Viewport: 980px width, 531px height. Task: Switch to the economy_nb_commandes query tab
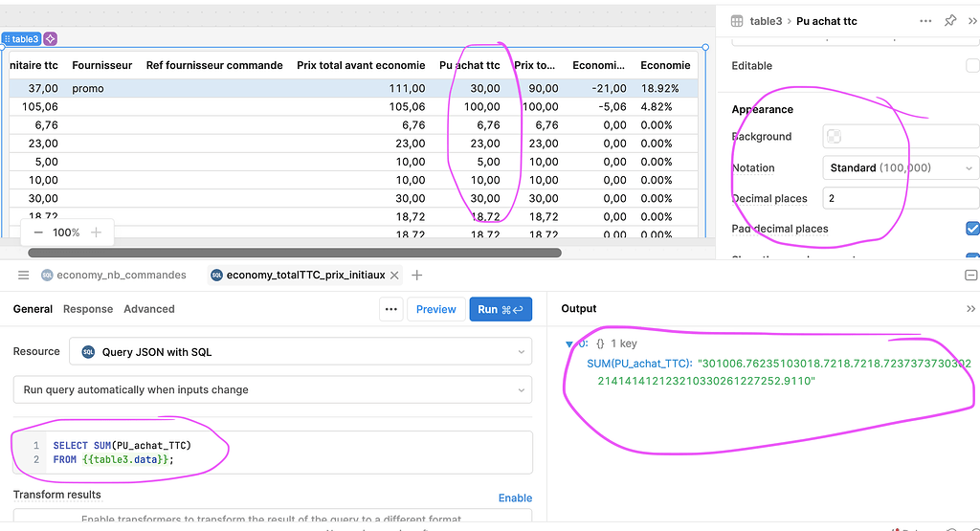point(113,276)
